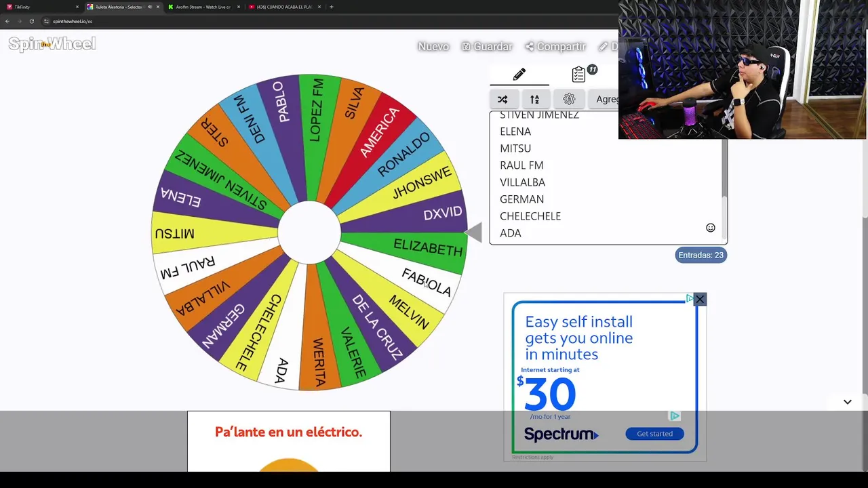Click the Agregar button

(x=605, y=99)
